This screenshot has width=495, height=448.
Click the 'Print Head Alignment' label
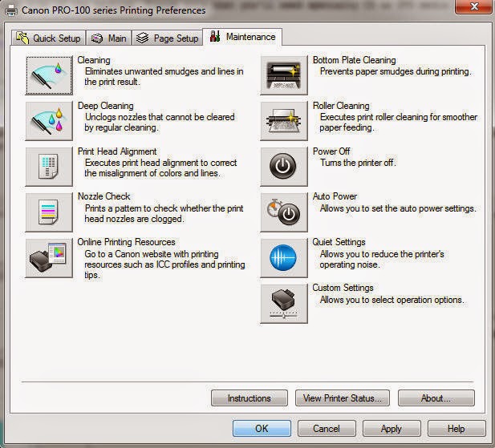click(x=117, y=151)
